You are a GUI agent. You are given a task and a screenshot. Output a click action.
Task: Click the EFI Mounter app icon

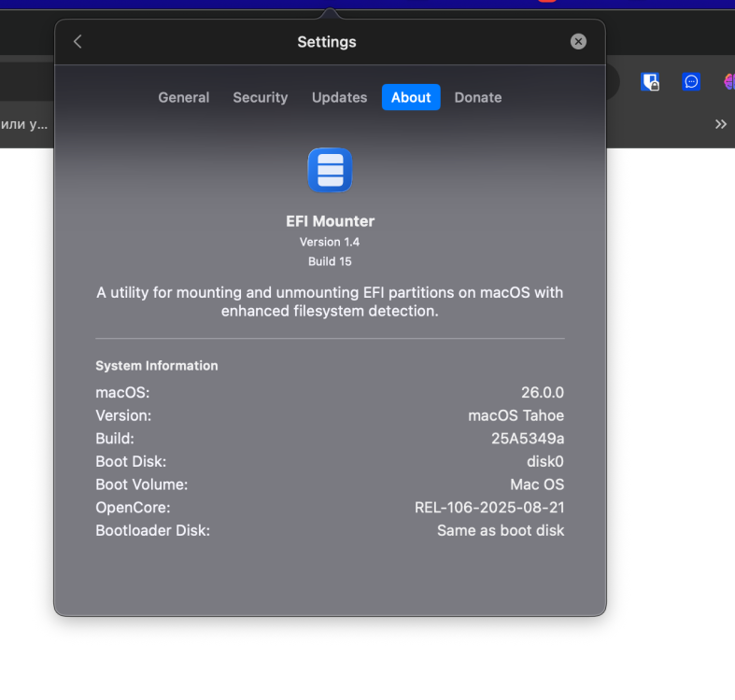330,170
